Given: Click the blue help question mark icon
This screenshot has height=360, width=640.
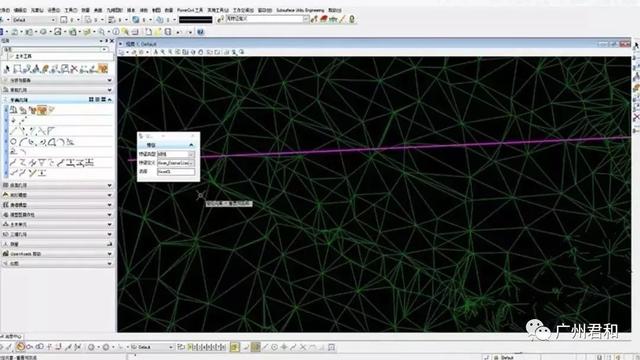Looking at the screenshot, I should pos(200,32).
